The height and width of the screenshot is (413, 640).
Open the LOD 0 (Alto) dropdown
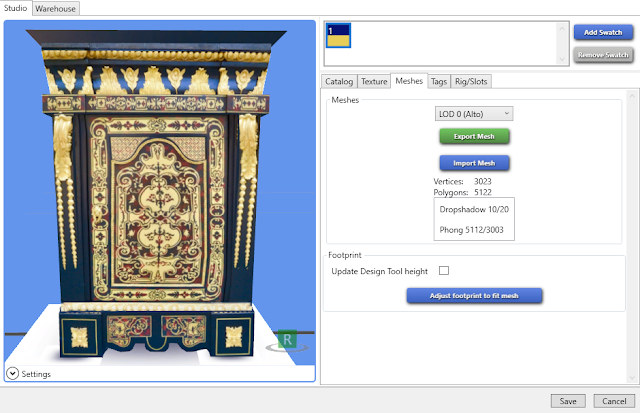tap(474, 114)
